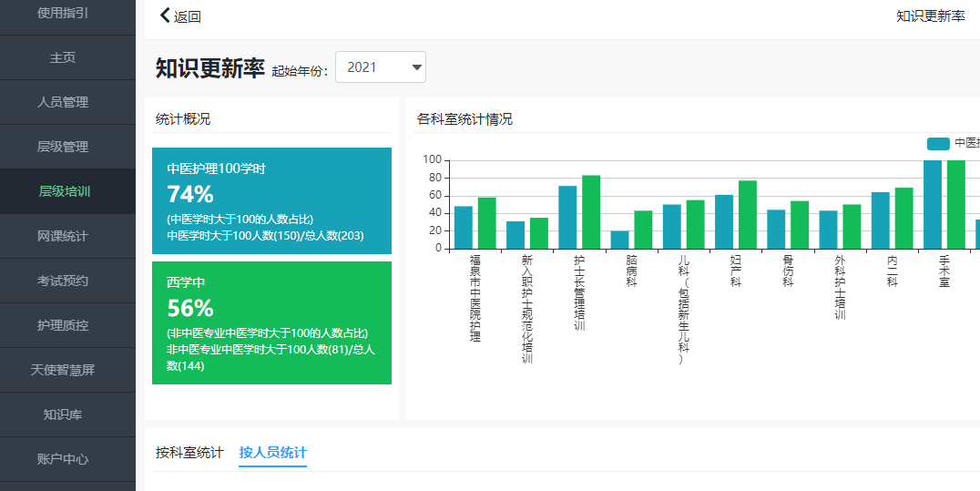Image resolution: width=980 pixels, height=491 pixels.
Task: Open 使用指引 in the sidebar
Action: point(63,13)
